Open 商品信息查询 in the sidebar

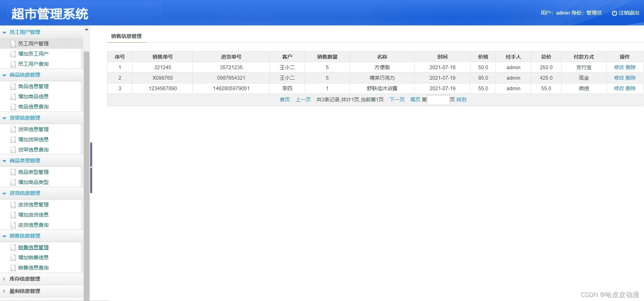(33, 107)
